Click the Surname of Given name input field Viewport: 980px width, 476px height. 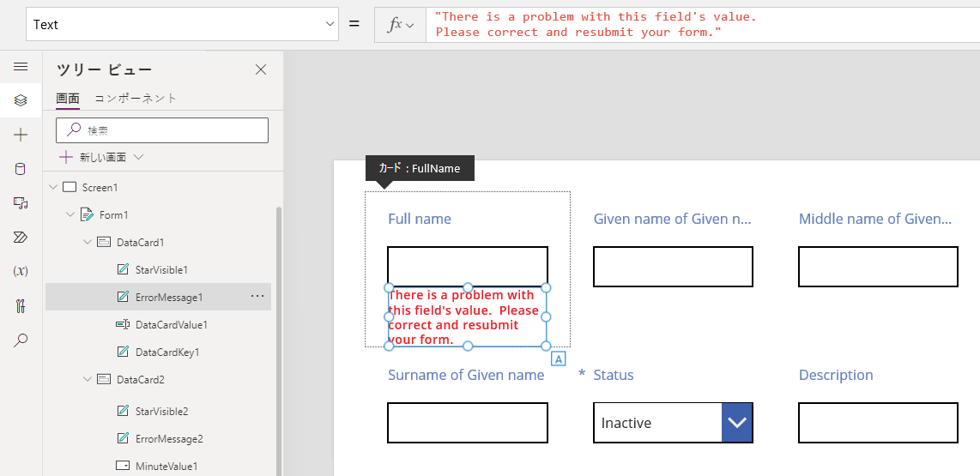click(x=468, y=423)
